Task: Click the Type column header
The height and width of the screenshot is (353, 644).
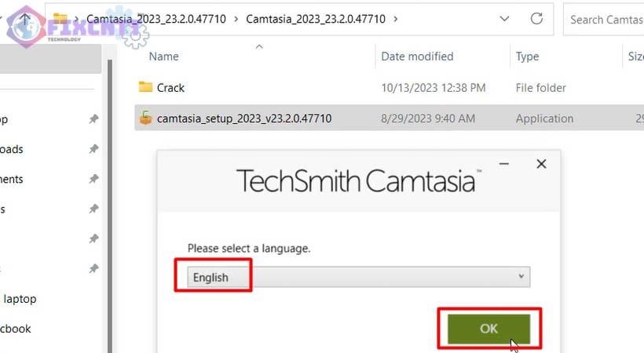Action: click(527, 56)
